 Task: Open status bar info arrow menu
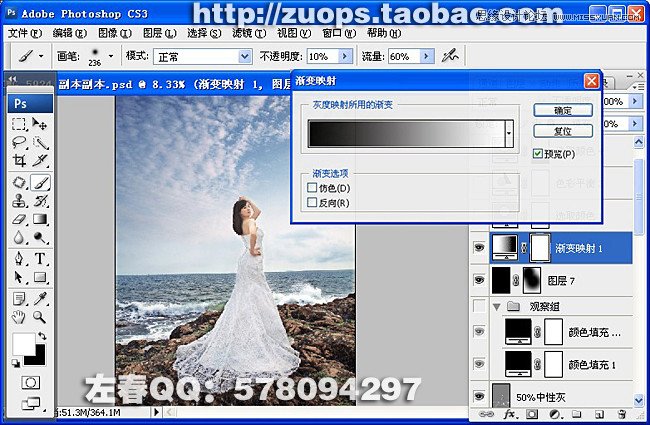[x=156, y=412]
